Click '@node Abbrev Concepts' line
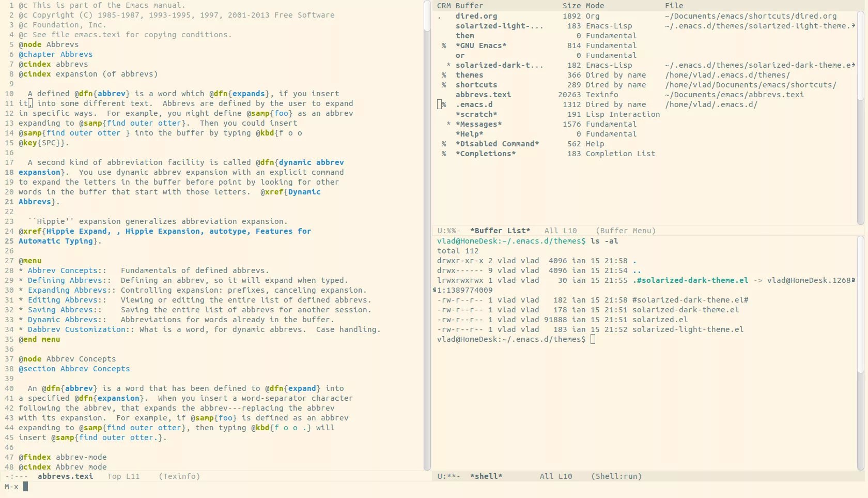868x498 pixels. coord(67,359)
